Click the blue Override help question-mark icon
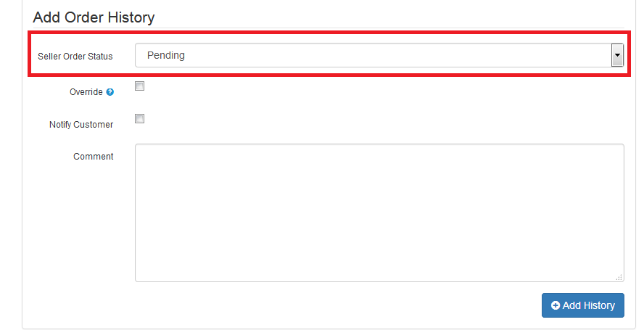Viewport: 644px width, 330px height. click(x=110, y=92)
